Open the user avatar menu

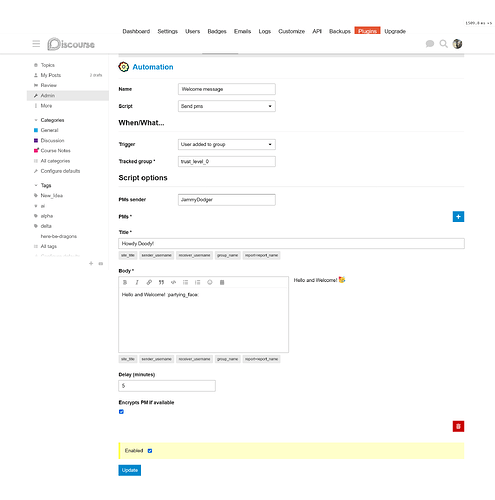457,44
